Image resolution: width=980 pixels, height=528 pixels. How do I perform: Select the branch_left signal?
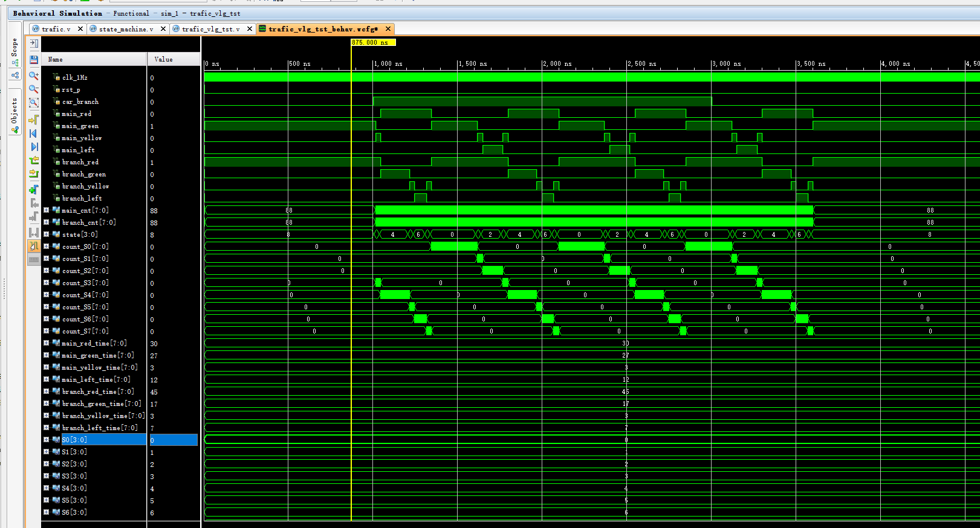pyautogui.click(x=82, y=198)
